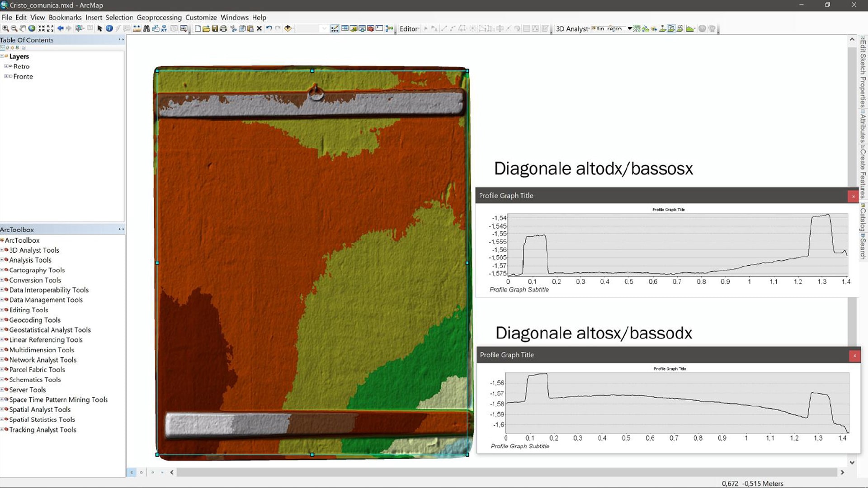868x488 pixels.
Task: Click the Find binoculars icon
Action: (x=146, y=28)
